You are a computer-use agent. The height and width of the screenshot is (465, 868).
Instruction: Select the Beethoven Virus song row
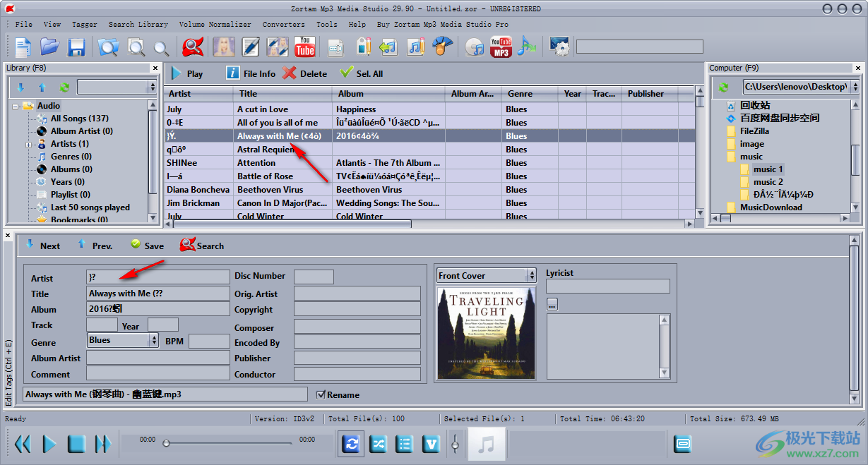[429, 190]
